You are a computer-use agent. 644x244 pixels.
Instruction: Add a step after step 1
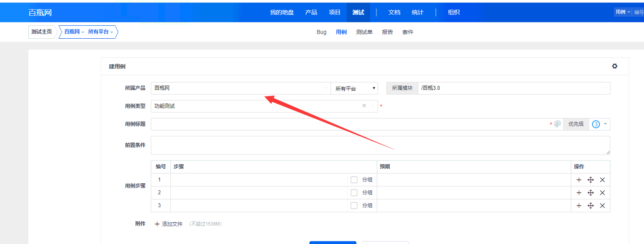click(579, 180)
